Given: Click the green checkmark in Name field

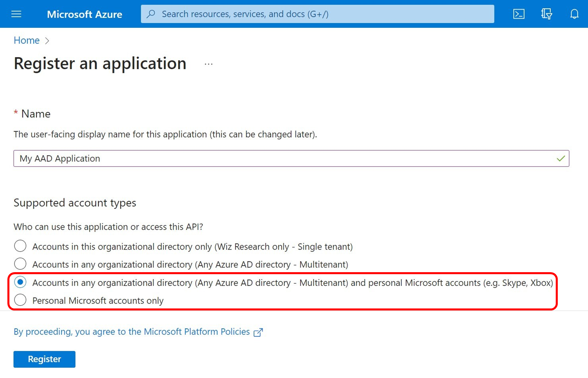Looking at the screenshot, I should pyautogui.click(x=560, y=158).
